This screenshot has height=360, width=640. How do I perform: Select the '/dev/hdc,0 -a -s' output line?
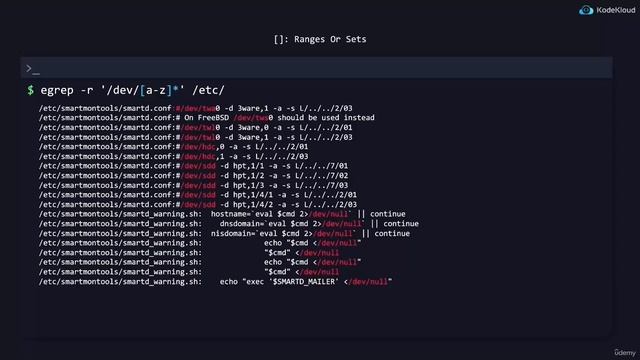pos(173,147)
